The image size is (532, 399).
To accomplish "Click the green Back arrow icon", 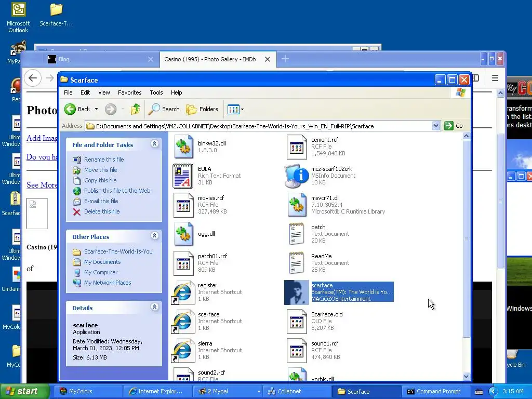I will (70, 109).
